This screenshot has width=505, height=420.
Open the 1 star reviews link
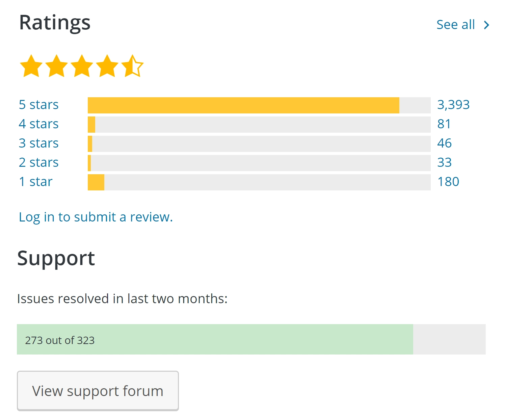click(x=35, y=182)
